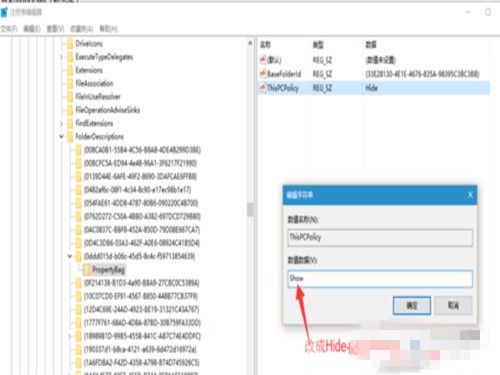
Task: Select the {1777F761-...} registry key
Action: 142,323
